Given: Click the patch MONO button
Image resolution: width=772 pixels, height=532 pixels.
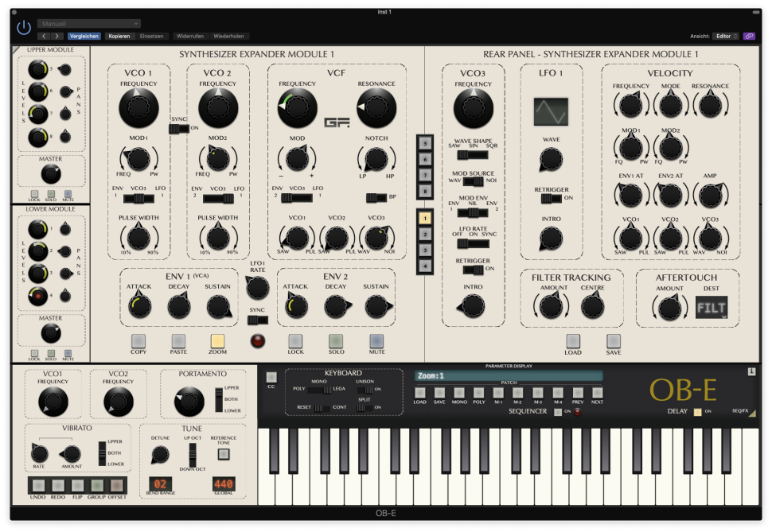Looking at the screenshot, I should tap(459, 392).
